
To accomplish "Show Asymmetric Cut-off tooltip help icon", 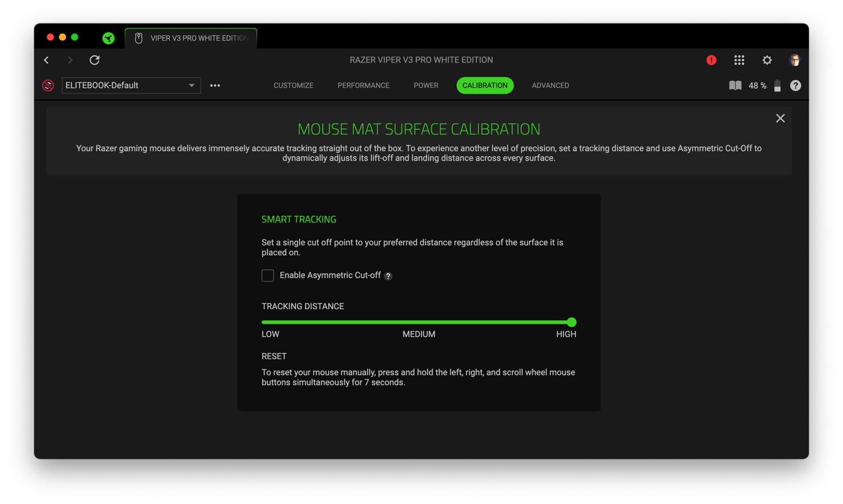I will pyautogui.click(x=388, y=276).
